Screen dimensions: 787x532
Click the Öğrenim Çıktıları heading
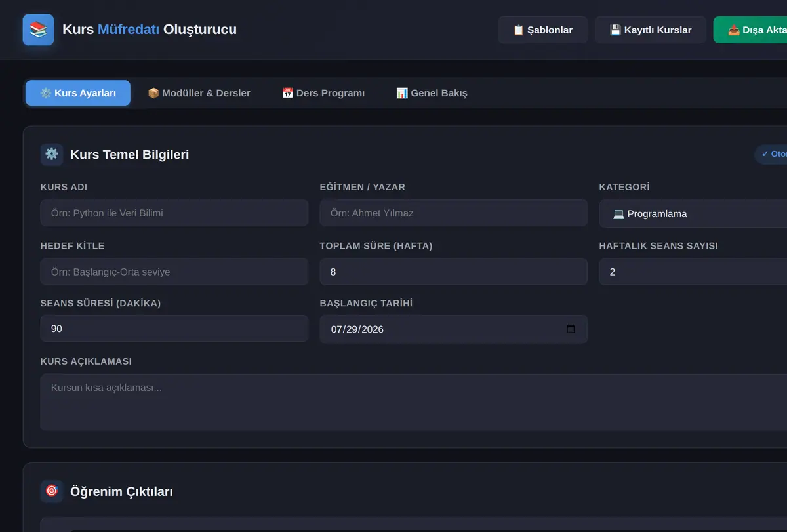click(121, 491)
